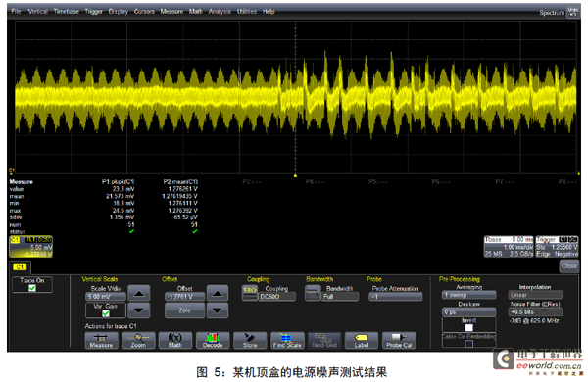Select the P2 mean(C1) measurement column
588x382 pixels.
point(180,182)
